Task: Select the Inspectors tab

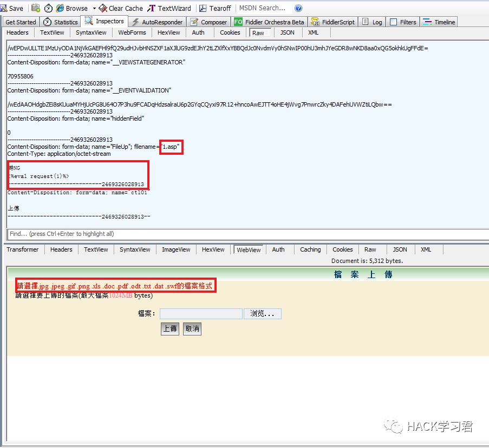Action: click(x=105, y=21)
